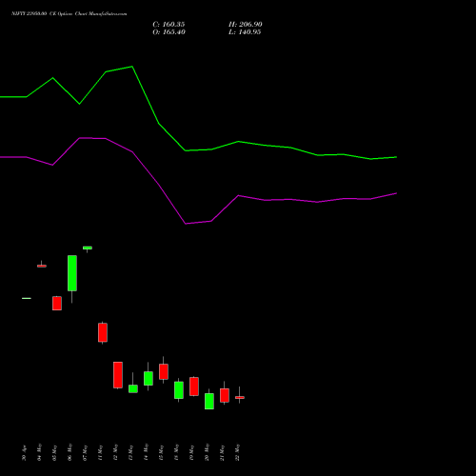The image size is (476, 476).
Task: Select the small green candle for 13 May
Action: [133, 388]
